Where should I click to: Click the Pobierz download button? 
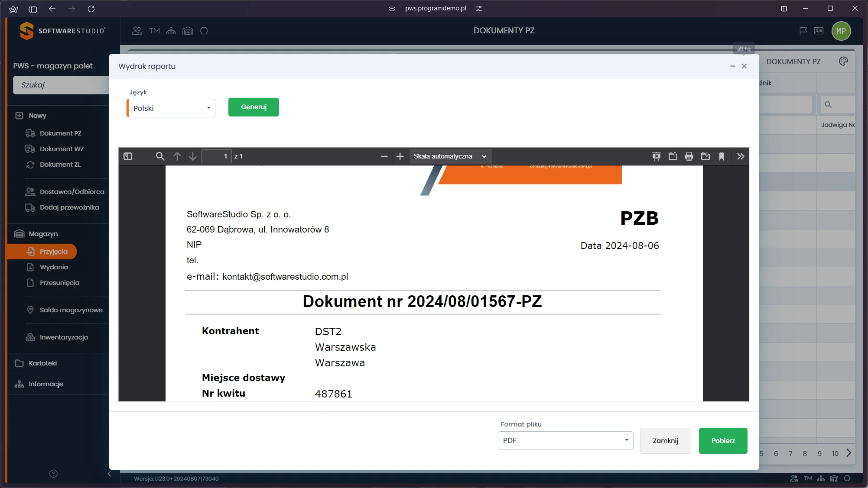point(723,440)
